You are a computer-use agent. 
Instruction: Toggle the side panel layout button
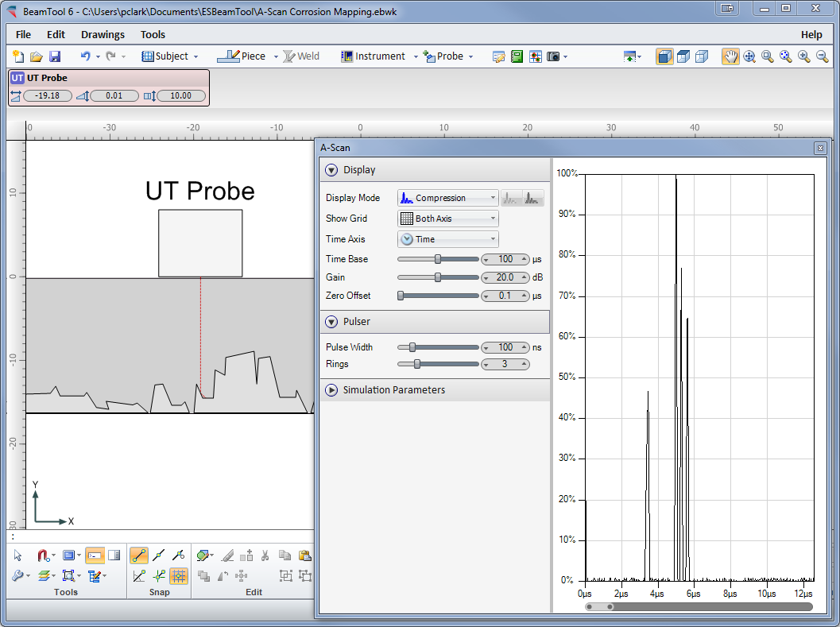click(x=114, y=555)
